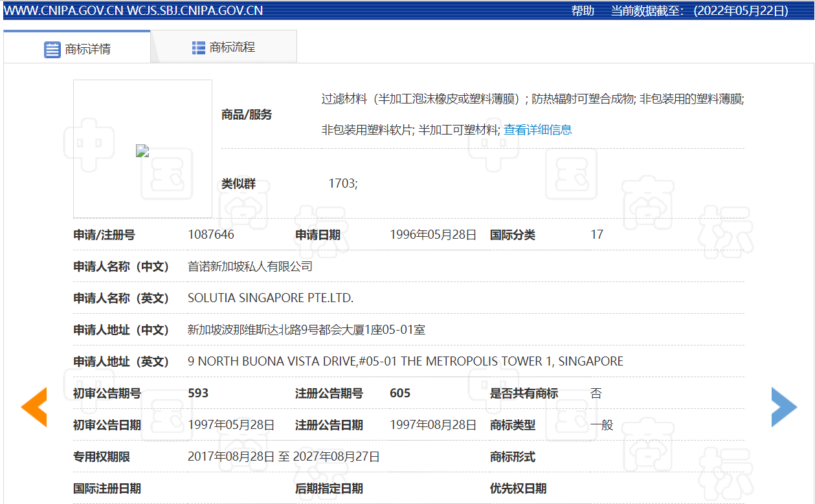This screenshot has height=504, width=815.
Task: Click WCJS.SBJ.CNIPA.GOV.CN in the header bar
Action: [x=195, y=10]
